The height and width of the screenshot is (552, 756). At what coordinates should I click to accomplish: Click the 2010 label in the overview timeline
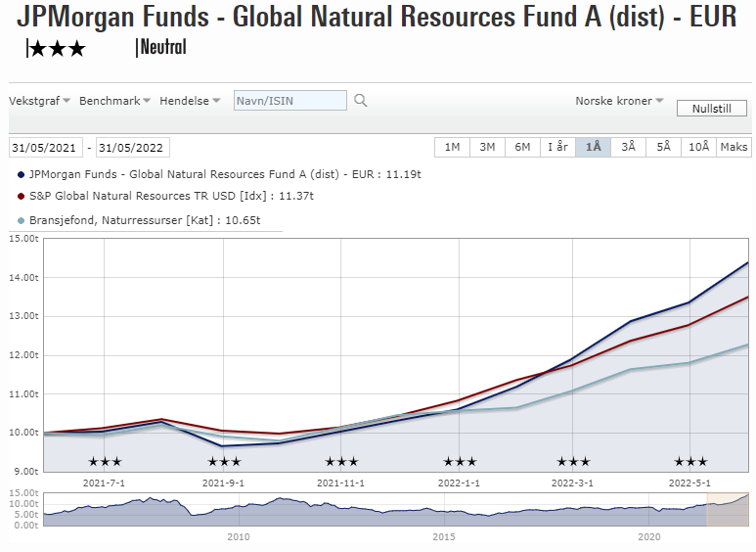pyautogui.click(x=239, y=537)
